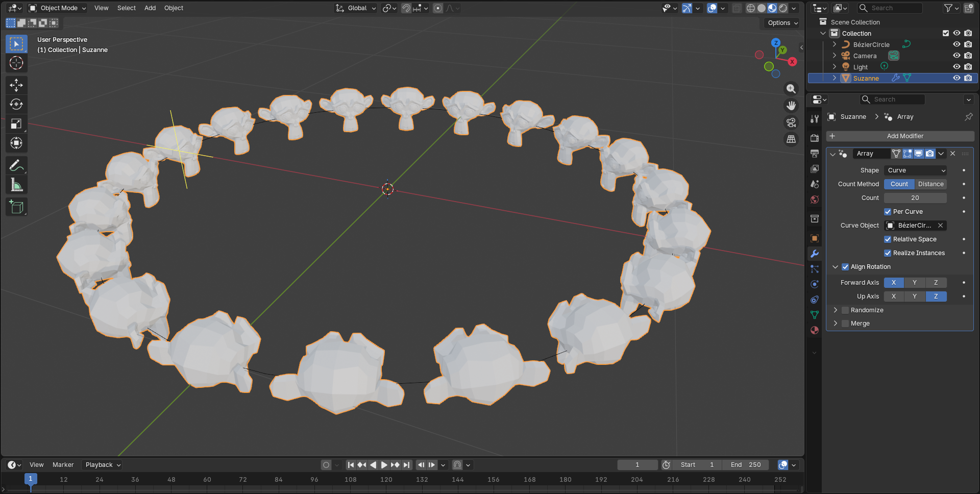
Task: Activate the Cursor tool
Action: 16,63
